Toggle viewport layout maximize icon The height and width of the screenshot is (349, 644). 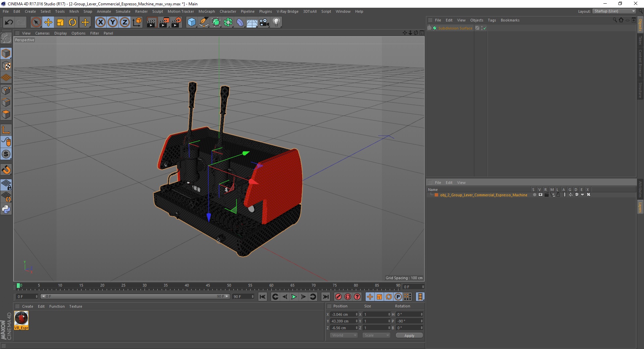click(422, 33)
